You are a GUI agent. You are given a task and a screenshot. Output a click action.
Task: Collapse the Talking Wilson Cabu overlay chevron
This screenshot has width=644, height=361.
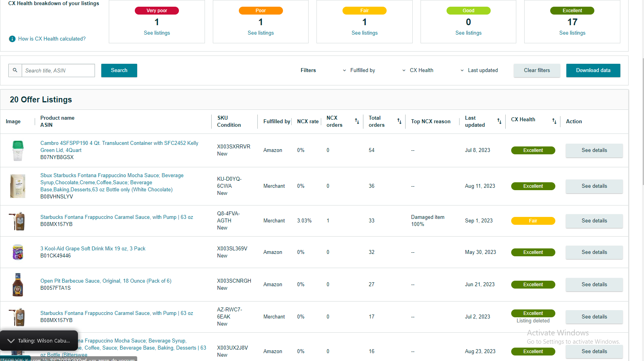tap(11, 341)
